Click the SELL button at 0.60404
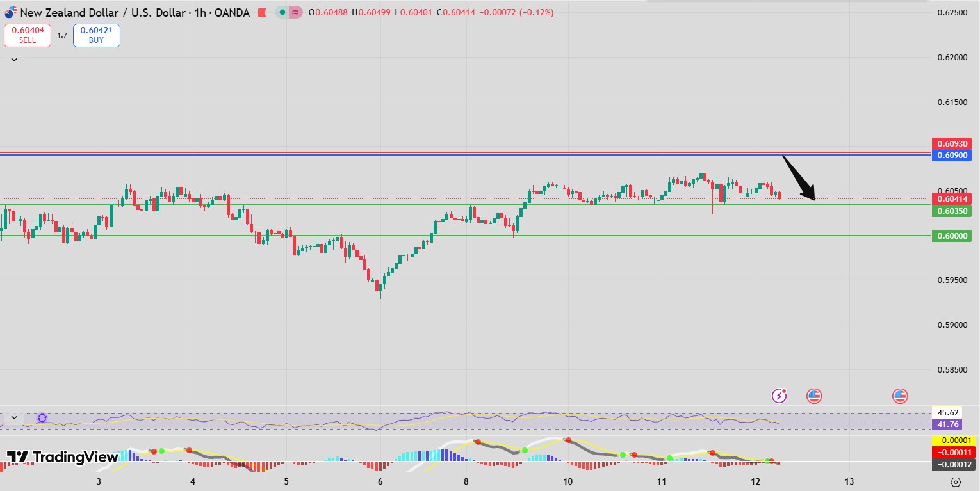This screenshot has width=980, height=491. pyautogui.click(x=28, y=35)
